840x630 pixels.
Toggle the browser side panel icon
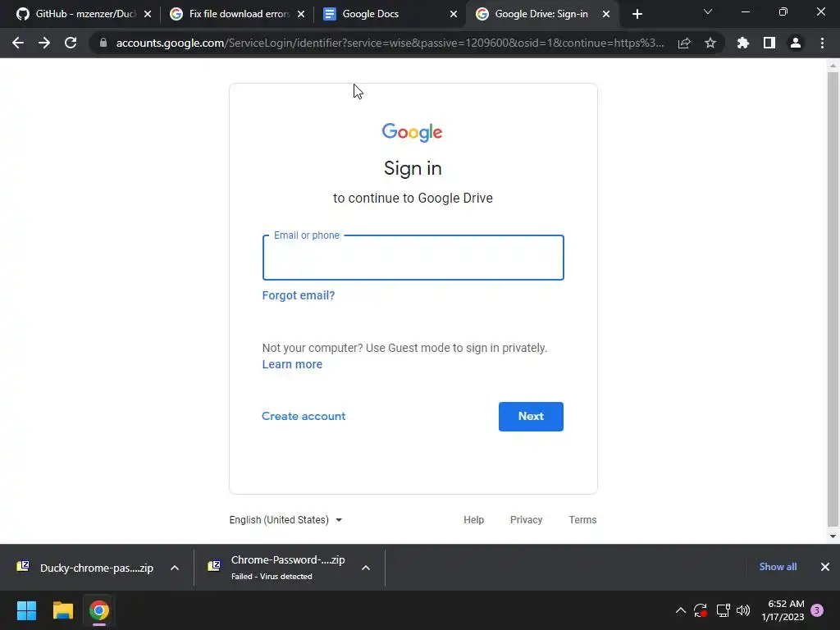coord(769,43)
